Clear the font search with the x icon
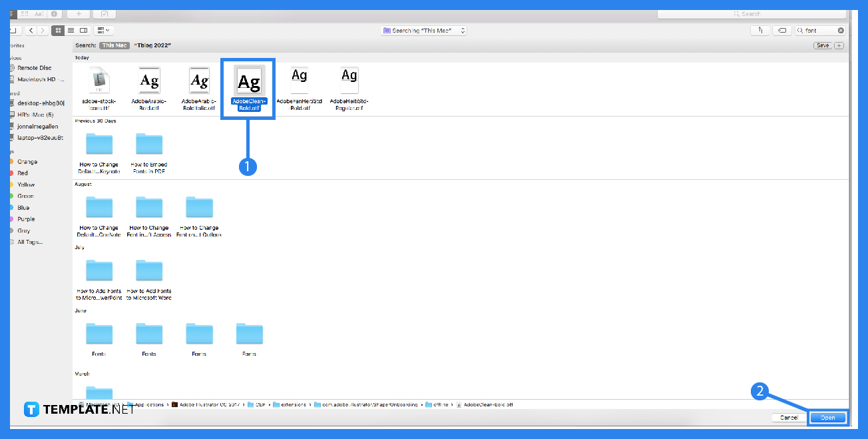 (x=841, y=30)
